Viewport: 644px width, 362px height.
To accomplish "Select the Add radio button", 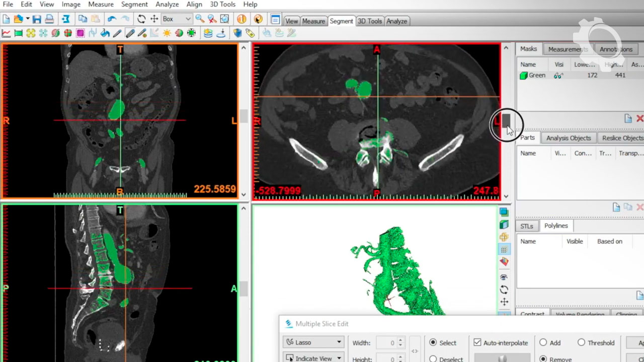I will click(x=543, y=343).
